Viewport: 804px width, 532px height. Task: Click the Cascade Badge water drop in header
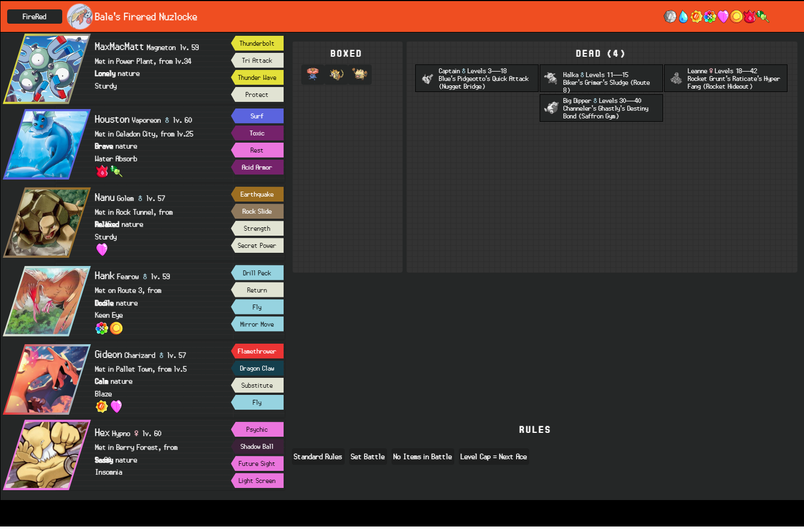(x=683, y=17)
